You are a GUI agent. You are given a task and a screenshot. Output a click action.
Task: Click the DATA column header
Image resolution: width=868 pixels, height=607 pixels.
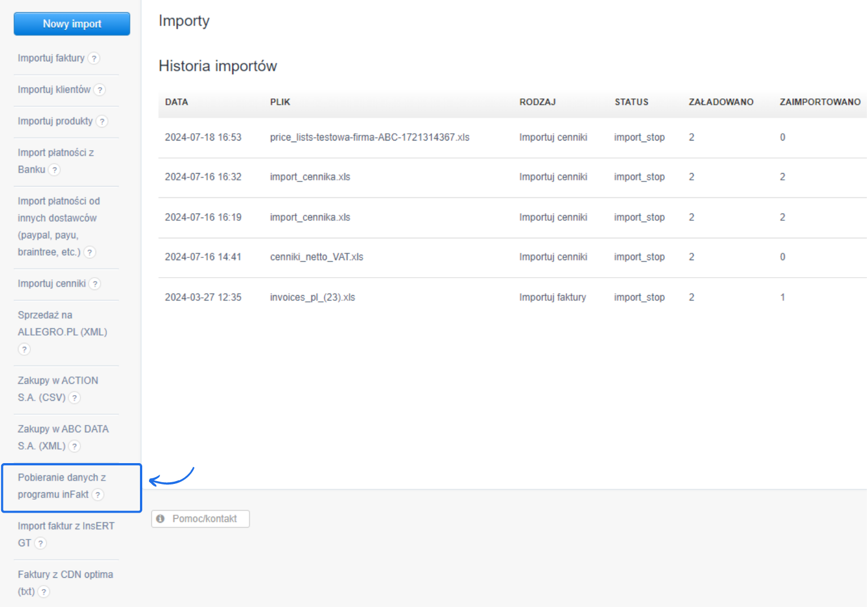[177, 102]
